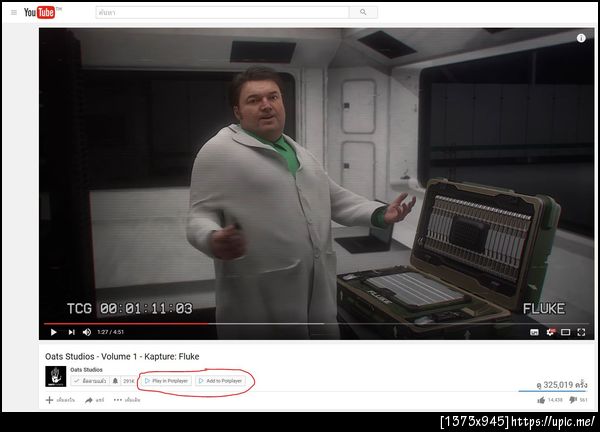Add video to a playlist (plus)
The image size is (600, 432).
tap(60, 400)
